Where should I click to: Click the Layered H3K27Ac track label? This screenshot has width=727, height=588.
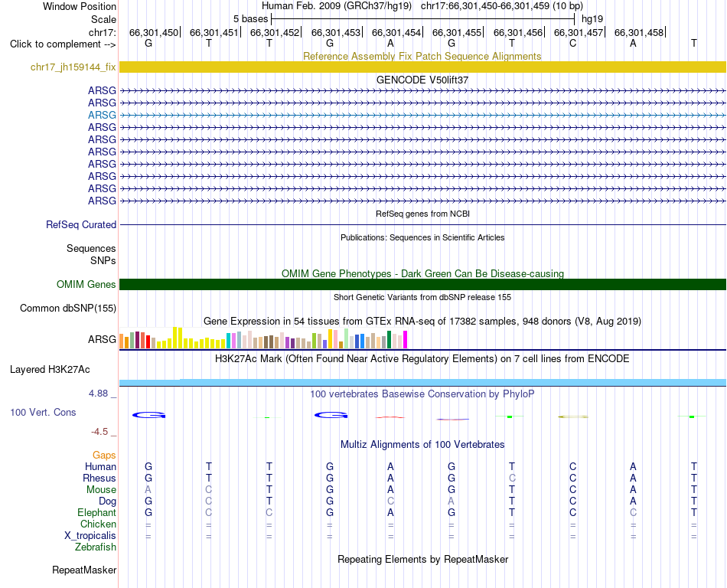coord(50,370)
